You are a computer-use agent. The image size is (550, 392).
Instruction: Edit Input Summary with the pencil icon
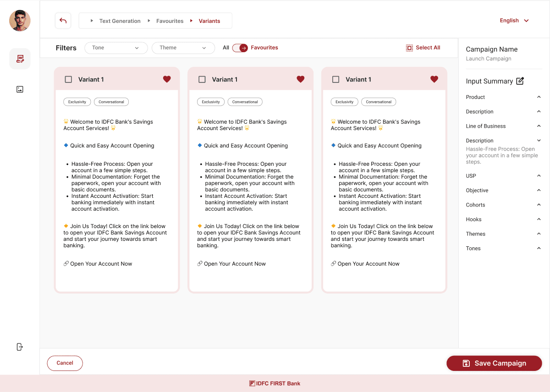coord(520,81)
